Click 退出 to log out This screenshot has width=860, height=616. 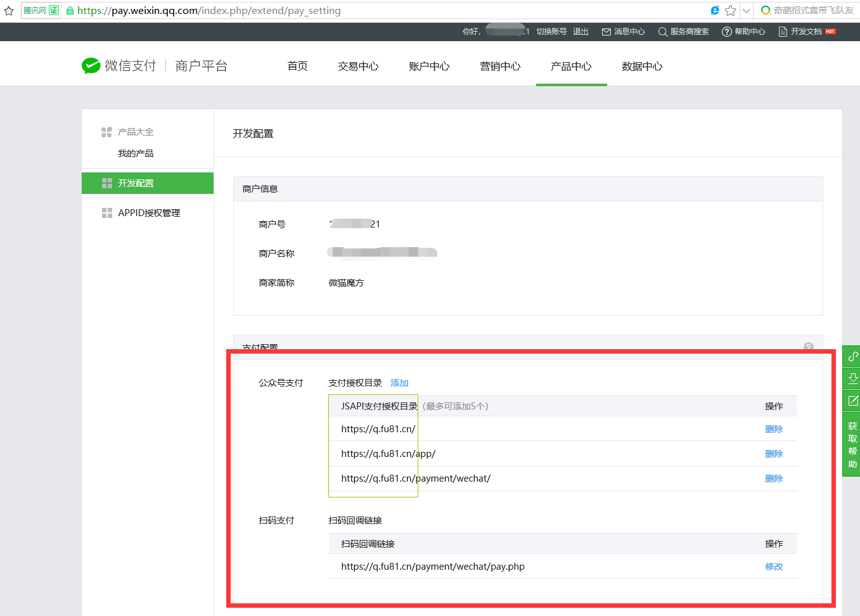pyautogui.click(x=581, y=32)
